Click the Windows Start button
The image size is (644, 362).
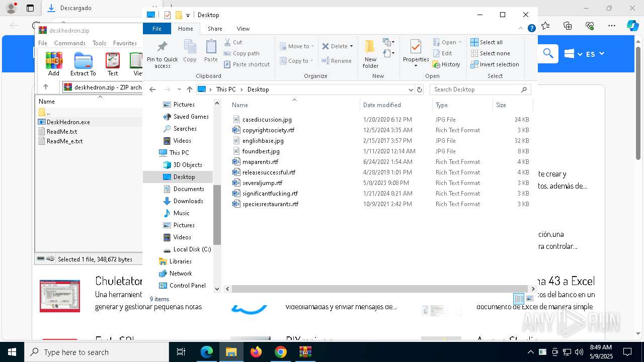tap(12, 352)
